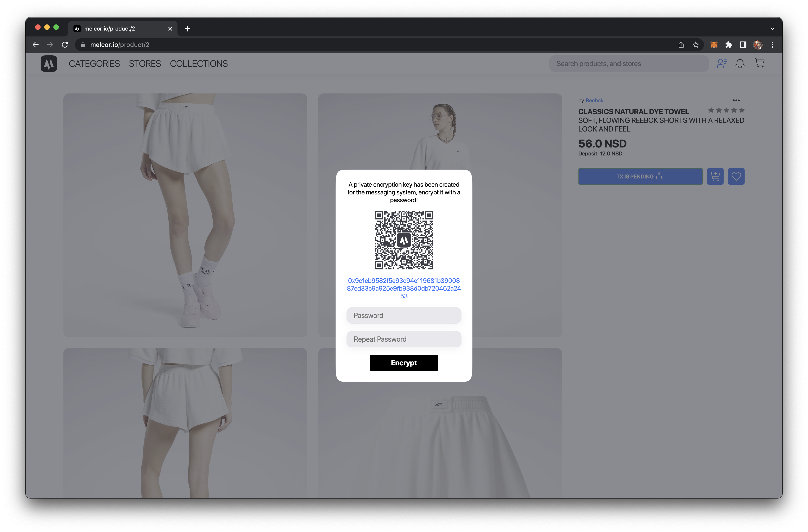808x532 pixels.
Task: Close the melcor.io/product/2 tab
Action: tap(170, 29)
